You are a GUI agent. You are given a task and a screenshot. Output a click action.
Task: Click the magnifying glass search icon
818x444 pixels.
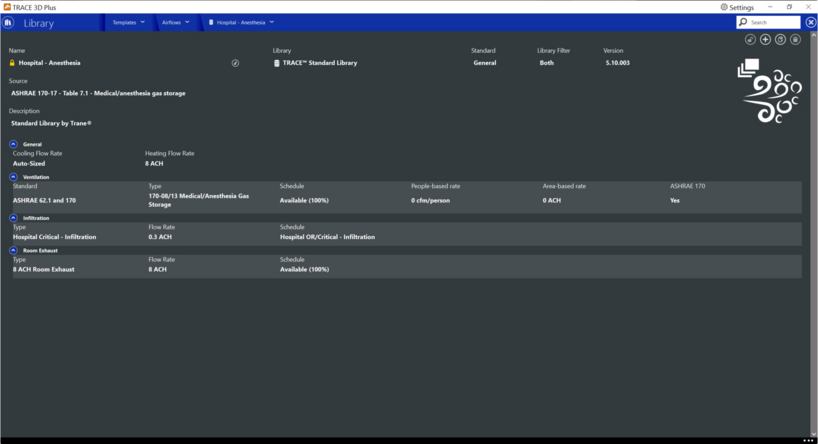coord(743,22)
